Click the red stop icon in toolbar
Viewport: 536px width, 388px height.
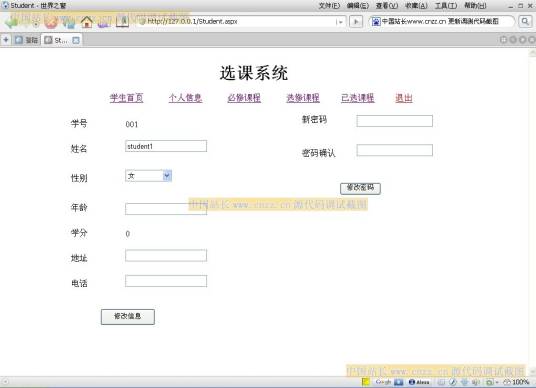pyautogui.click(x=51, y=22)
